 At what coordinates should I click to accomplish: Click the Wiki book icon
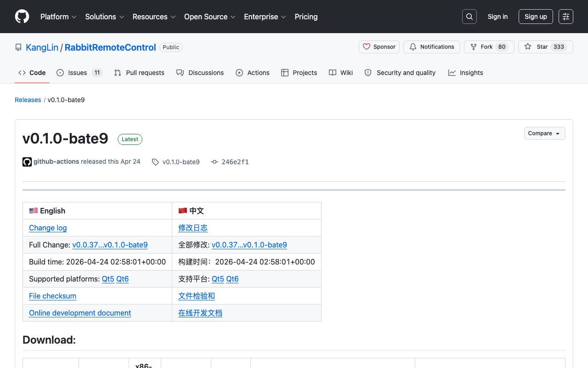coord(333,73)
